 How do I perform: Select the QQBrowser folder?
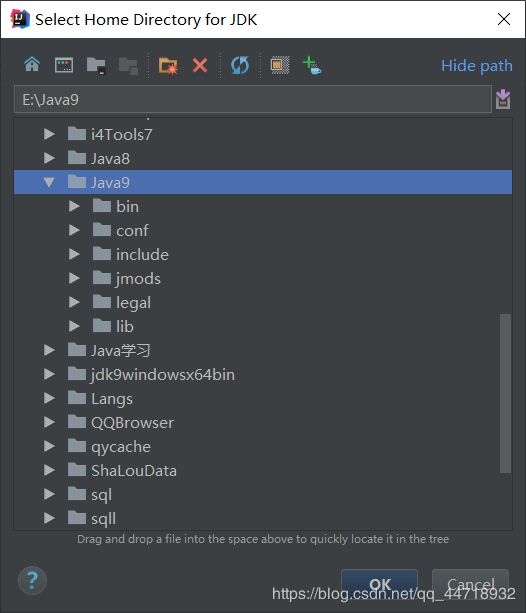(263, 423)
